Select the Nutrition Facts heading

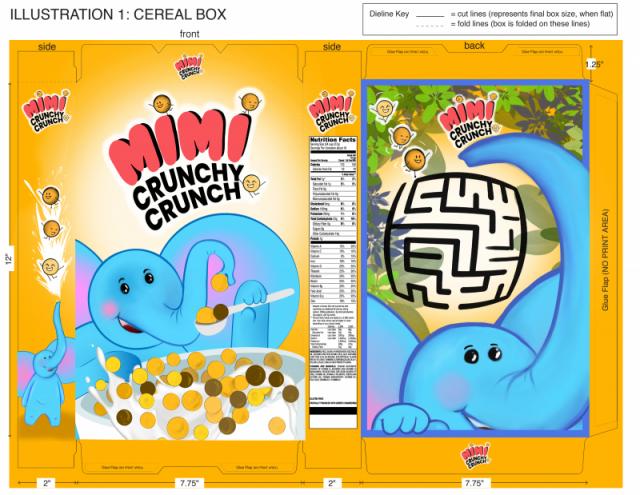(333, 140)
